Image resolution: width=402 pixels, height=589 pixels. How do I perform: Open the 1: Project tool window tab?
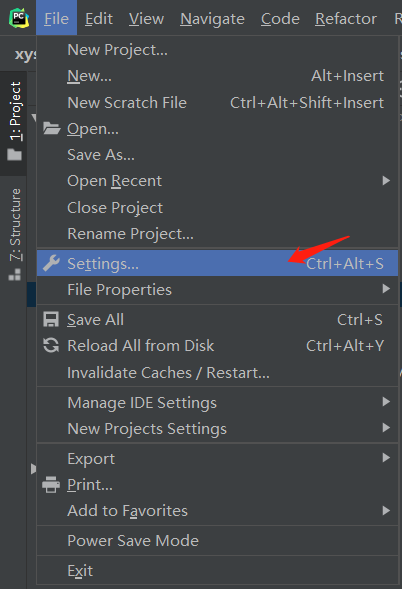(x=14, y=122)
